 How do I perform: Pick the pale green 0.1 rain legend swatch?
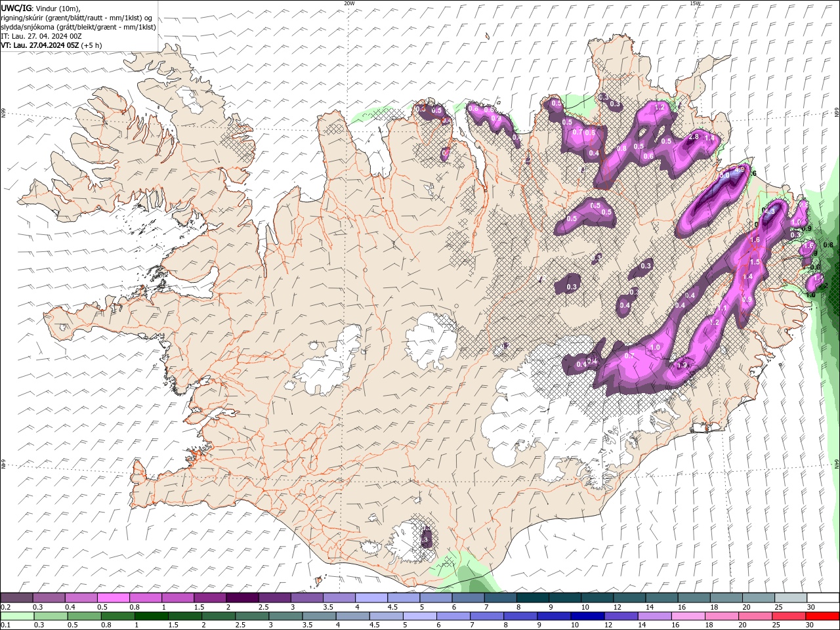click(17, 616)
